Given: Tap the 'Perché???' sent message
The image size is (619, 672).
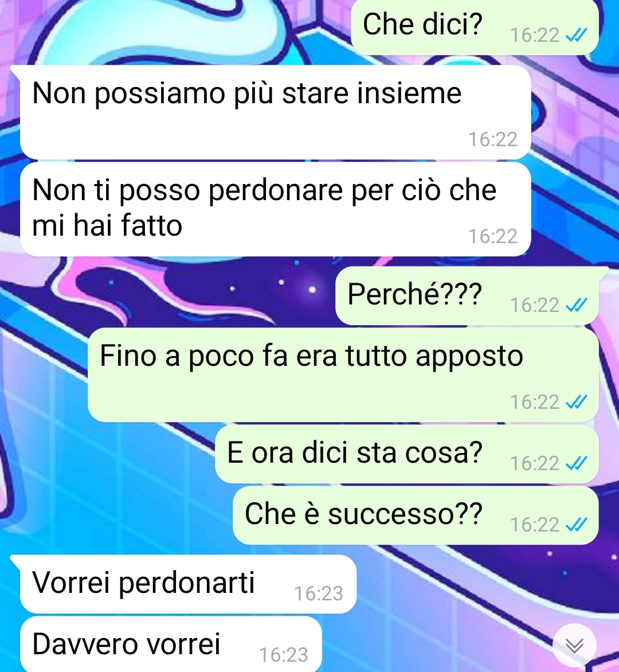Looking at the screenshot, I should click(467, 295).
